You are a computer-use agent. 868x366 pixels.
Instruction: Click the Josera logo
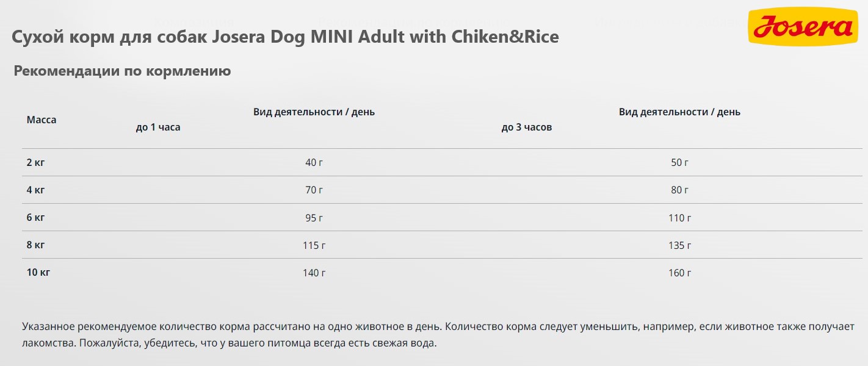[x=803, y=28]
